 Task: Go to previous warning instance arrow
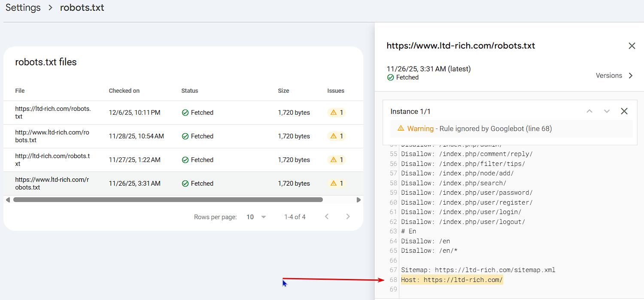[x=589, y=111]
